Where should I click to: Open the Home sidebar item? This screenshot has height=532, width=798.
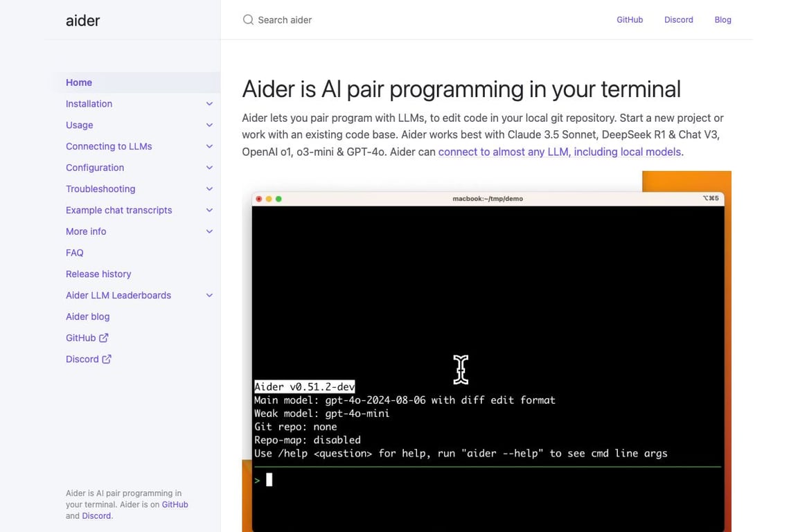tap(79, 82)
